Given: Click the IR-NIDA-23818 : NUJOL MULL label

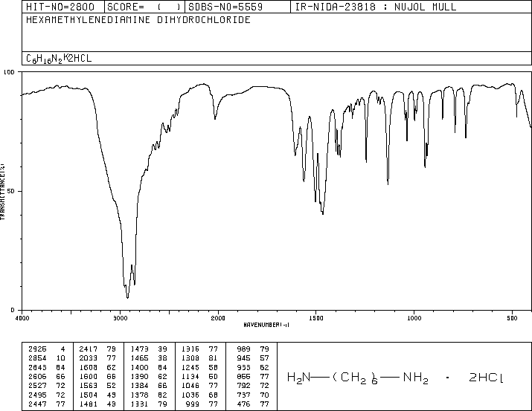Looking at the screenshot, I should pos(376,7).
